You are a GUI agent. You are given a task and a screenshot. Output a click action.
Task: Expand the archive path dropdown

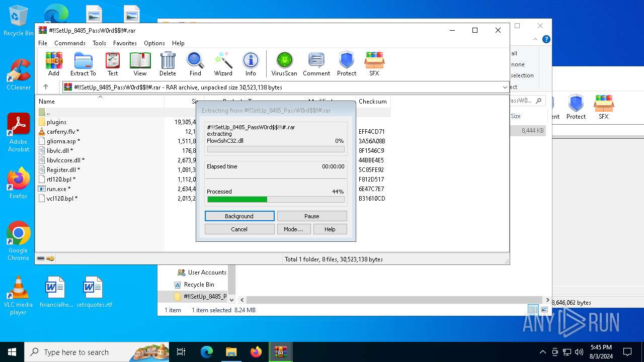coord(505,87)
